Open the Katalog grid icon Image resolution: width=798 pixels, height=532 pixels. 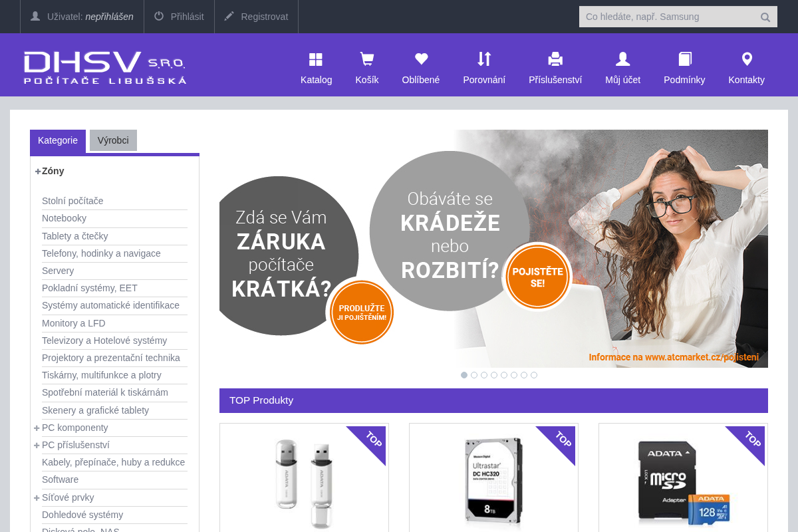(x=316, y=60)
